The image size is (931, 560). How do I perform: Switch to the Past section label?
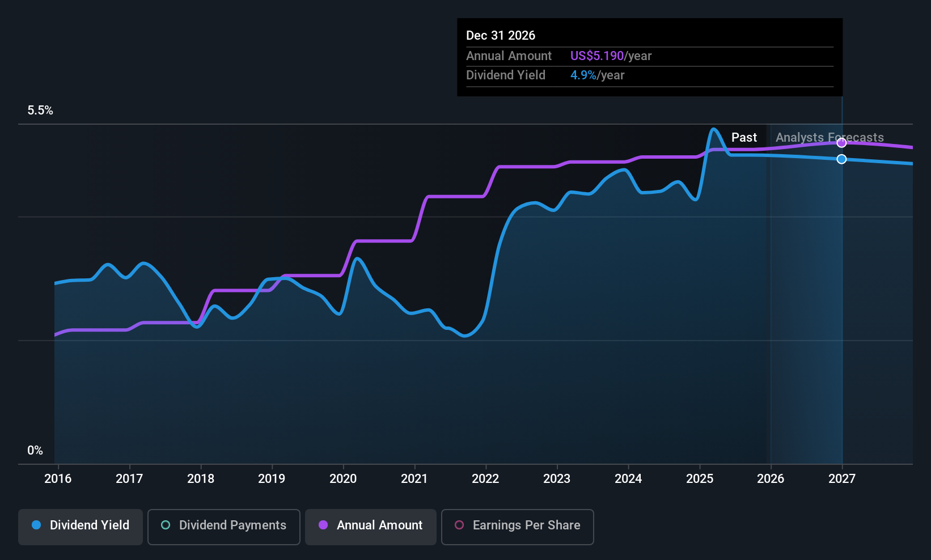click(744, 137)
